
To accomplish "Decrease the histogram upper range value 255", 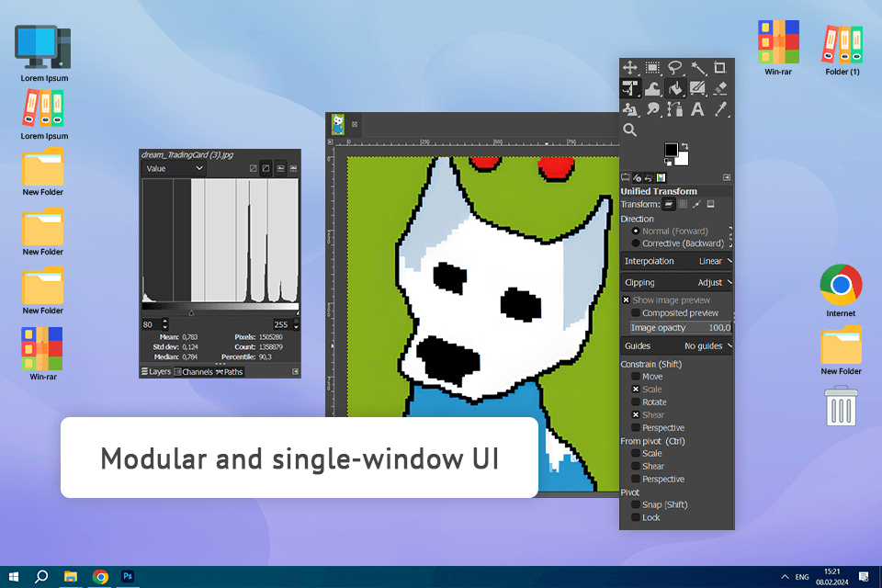I will 296,327.
